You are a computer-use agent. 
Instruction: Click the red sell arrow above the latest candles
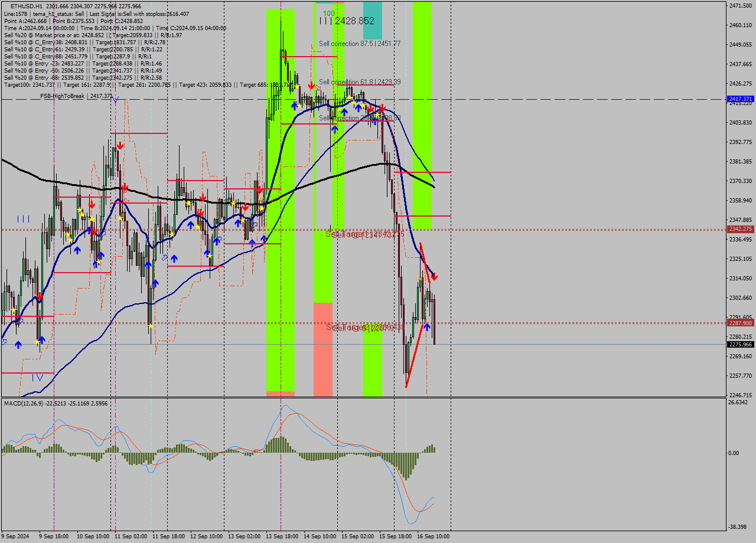coord(434,276)
